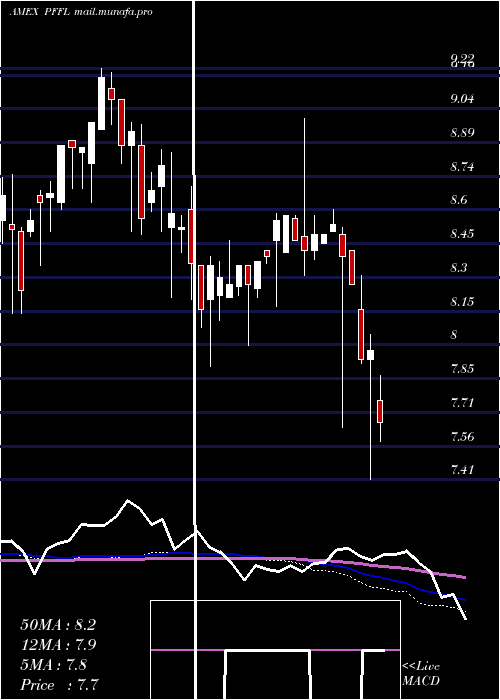Select the 8.74 price level label
Image resolution: width=500 pixels, height=700 pixels.
[x=462, y=167]
